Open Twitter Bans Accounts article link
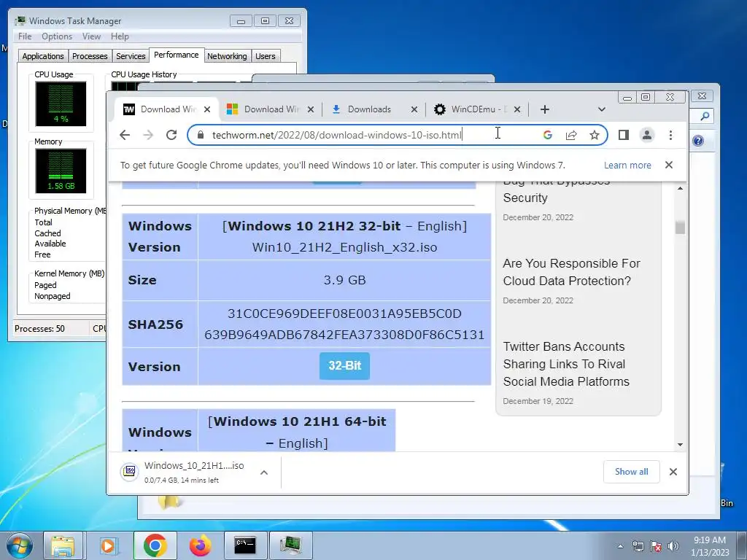Screen dimensions: 747x560 pos(566,365)
